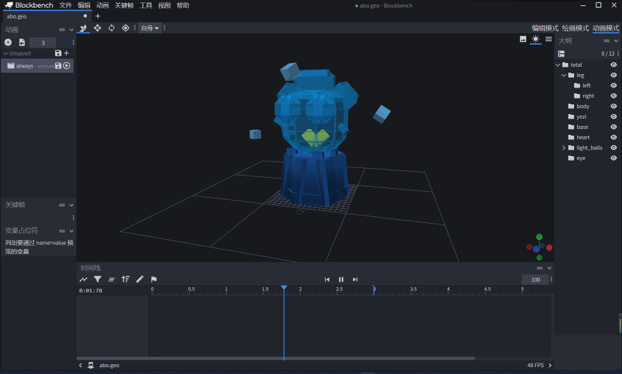Hide the base group
This screenshot has width=622, height=374.
[614, 127]
